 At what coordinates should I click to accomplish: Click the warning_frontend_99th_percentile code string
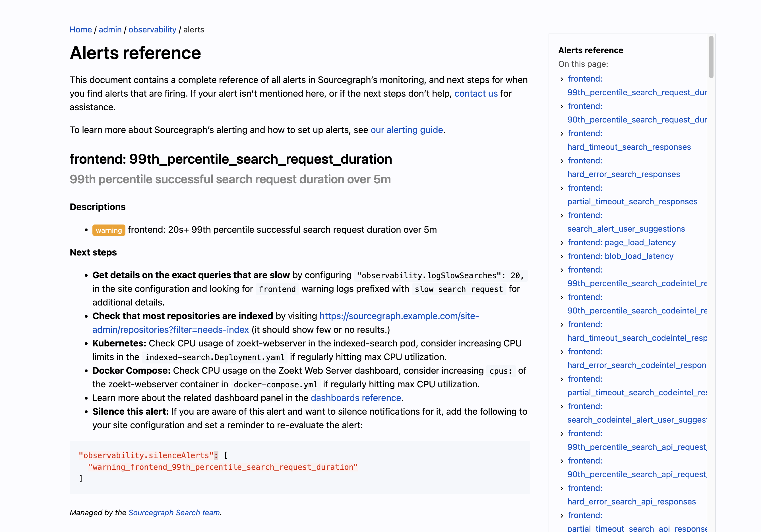[223, 467]
